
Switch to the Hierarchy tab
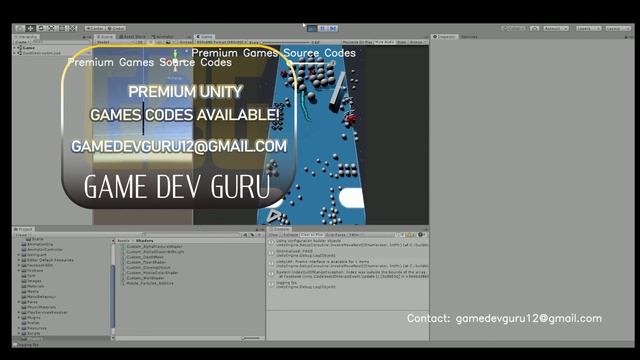coord(27,37)
